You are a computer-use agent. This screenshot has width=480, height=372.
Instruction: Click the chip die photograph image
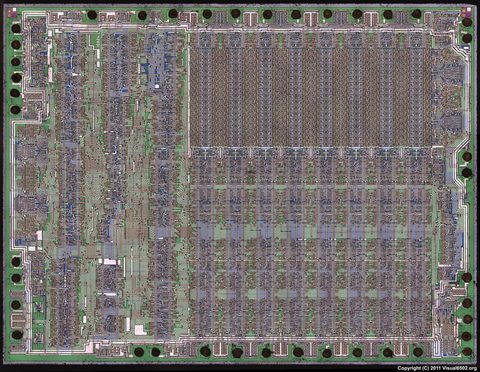pos(240,186)
